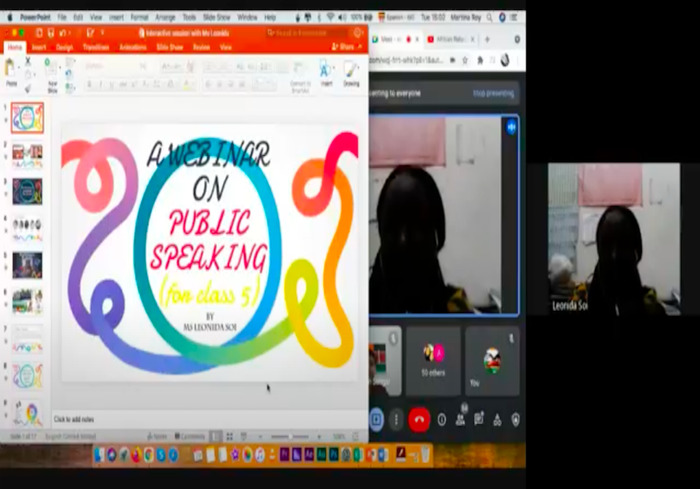This screenshot has height=489, width=700.
Task: Click the 50 others participants tile
Action: (433, 361)
